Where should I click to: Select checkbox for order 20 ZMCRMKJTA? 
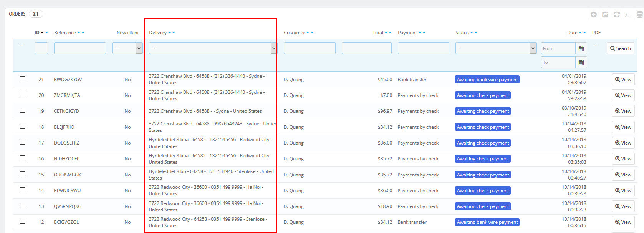(22, 94)
